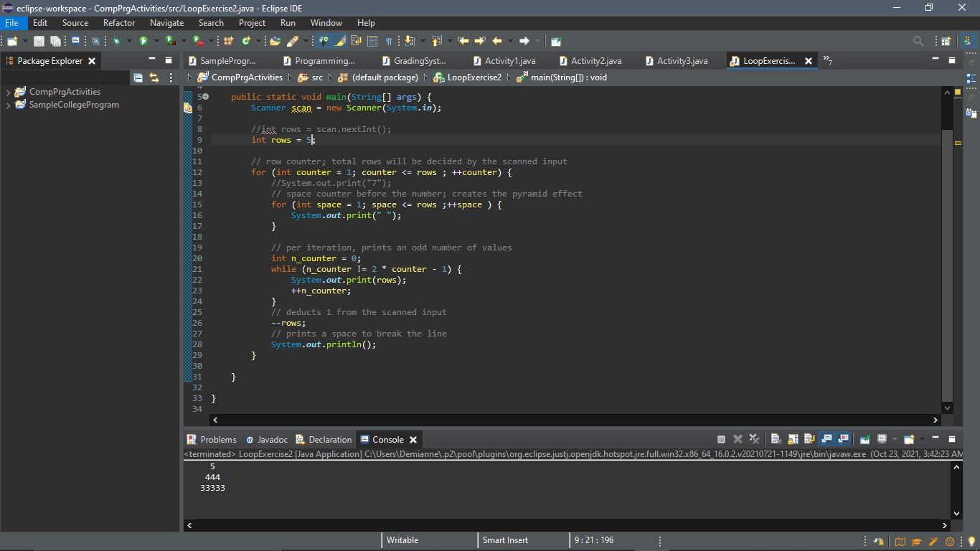This screenshot has width=980, height=551.
Task: Switch to the Problems tab
Action: [x=212, y=440]
